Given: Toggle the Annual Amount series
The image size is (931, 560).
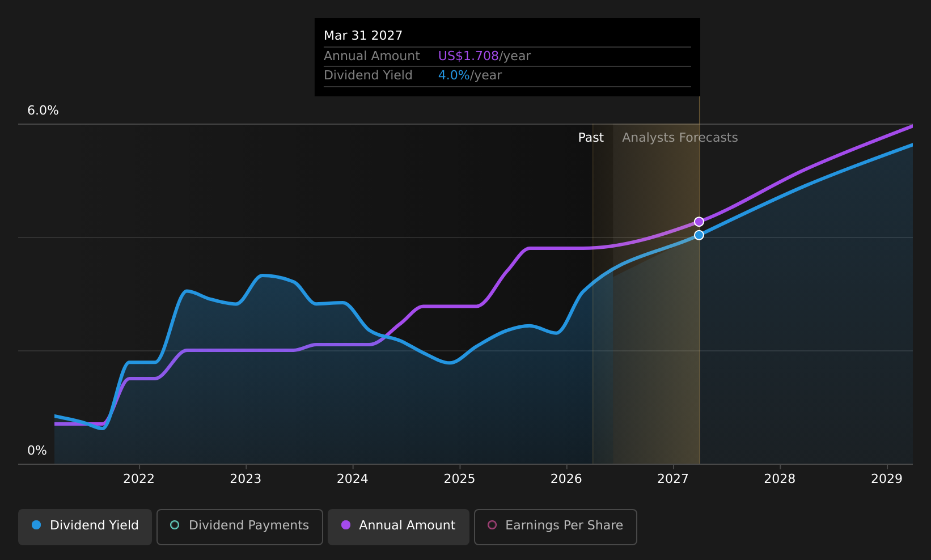Looking at the screenshot, I should pyautogui.click(x=399, y=527).
